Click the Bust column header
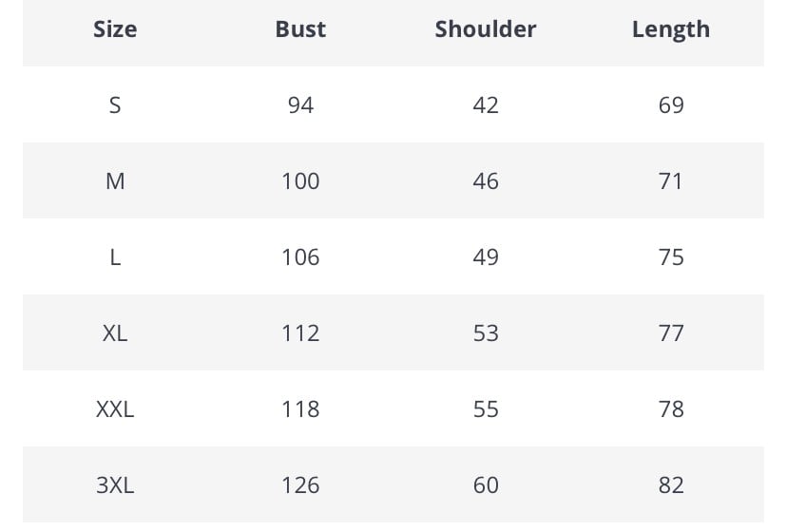Image resolution: width=787 pixels, height=532 pixels. (x=300, y=29)
